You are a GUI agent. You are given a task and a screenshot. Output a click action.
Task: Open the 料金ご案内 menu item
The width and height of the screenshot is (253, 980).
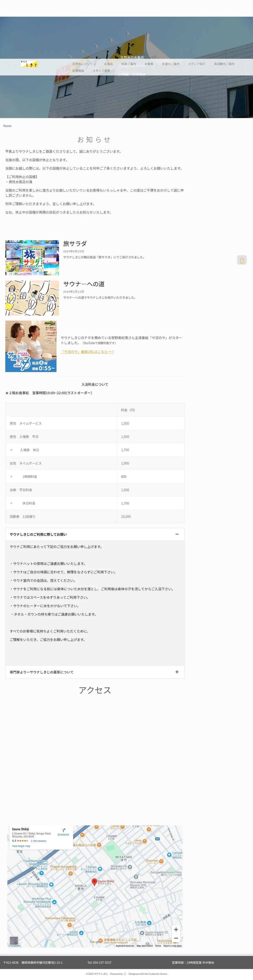tap(128, 64)
